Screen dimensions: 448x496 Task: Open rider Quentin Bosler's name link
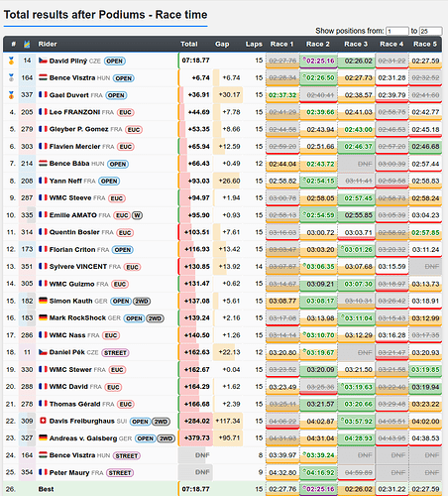74,232
